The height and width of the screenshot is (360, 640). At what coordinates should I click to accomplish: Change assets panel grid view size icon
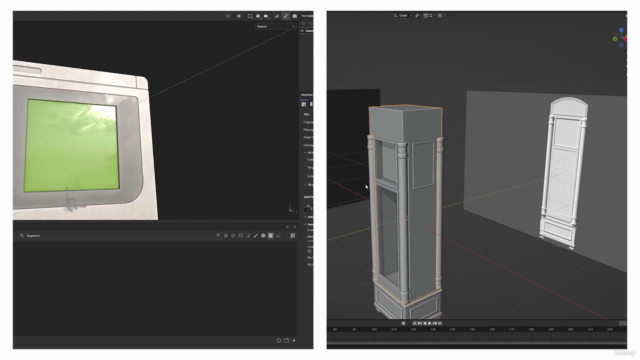click(293, 236)
